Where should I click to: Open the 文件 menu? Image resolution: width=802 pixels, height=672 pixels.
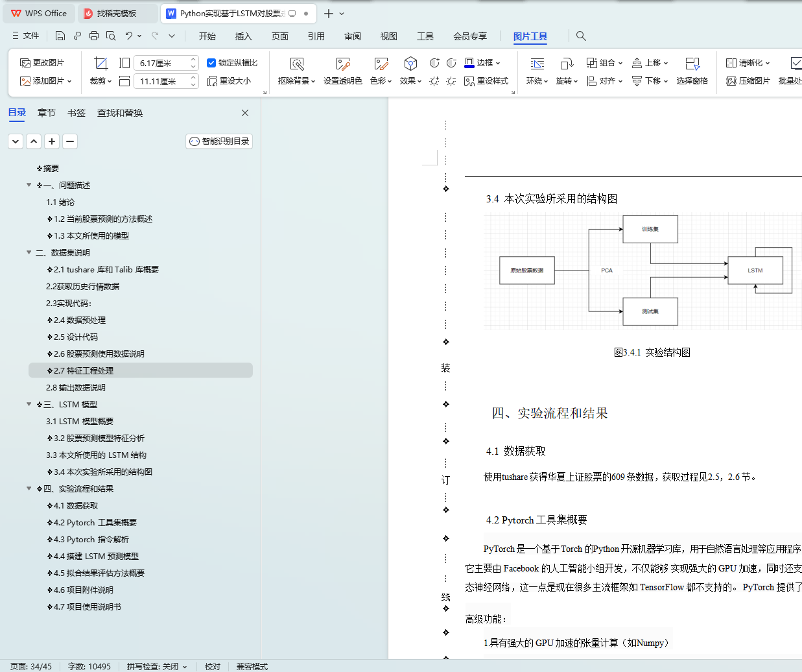click(26, 36)
